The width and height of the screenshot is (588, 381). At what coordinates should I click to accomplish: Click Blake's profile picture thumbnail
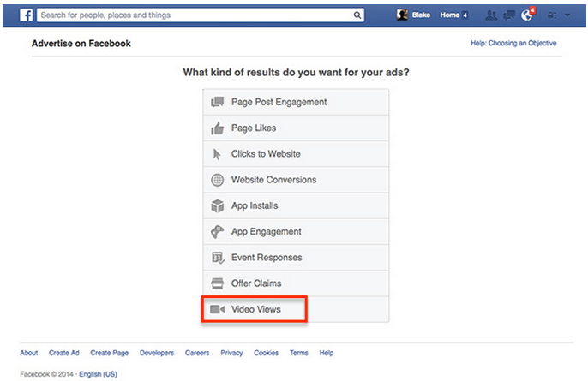pyautogui.click(x=402, y=15)
